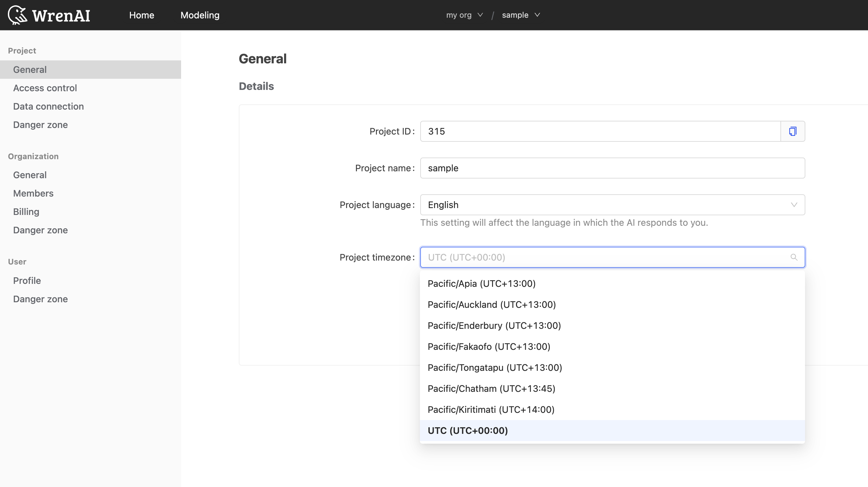868x487 pixels.
Task: Open the Modeling navigation item
Action: (200, 15)
